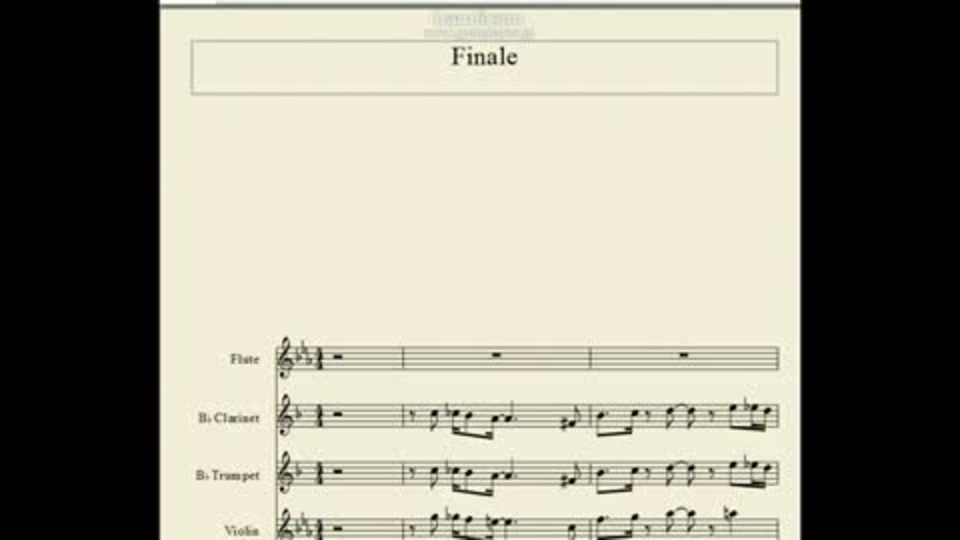
Task: Select the Bb Trumpet staff label
Action: [227, 475]
